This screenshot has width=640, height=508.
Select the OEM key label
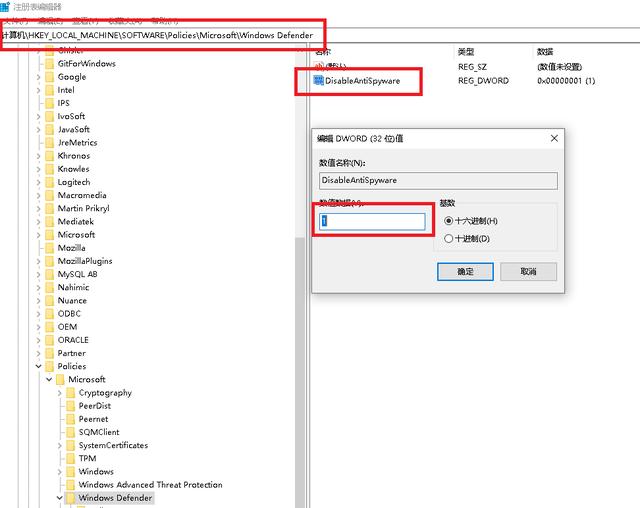click(67, 327)
